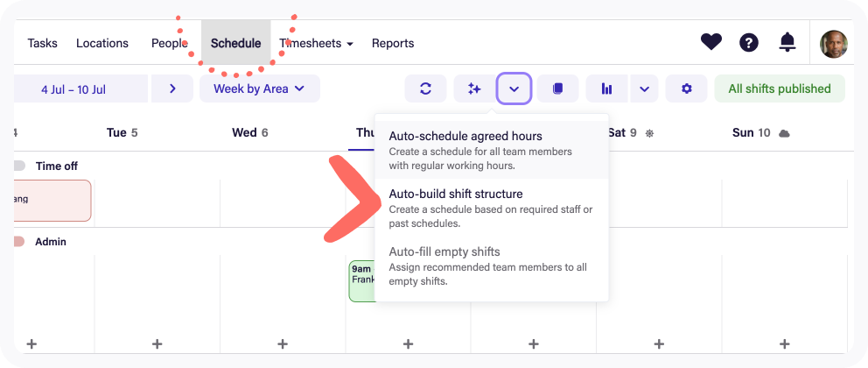
Task: Select the Sun 10 column header
Action: point(752,133)
